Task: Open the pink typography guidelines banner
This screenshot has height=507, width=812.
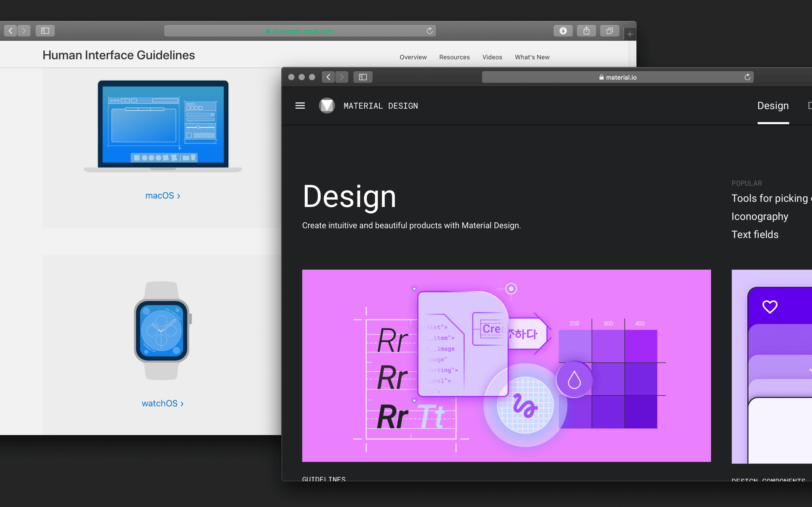Action: [506, 365]
